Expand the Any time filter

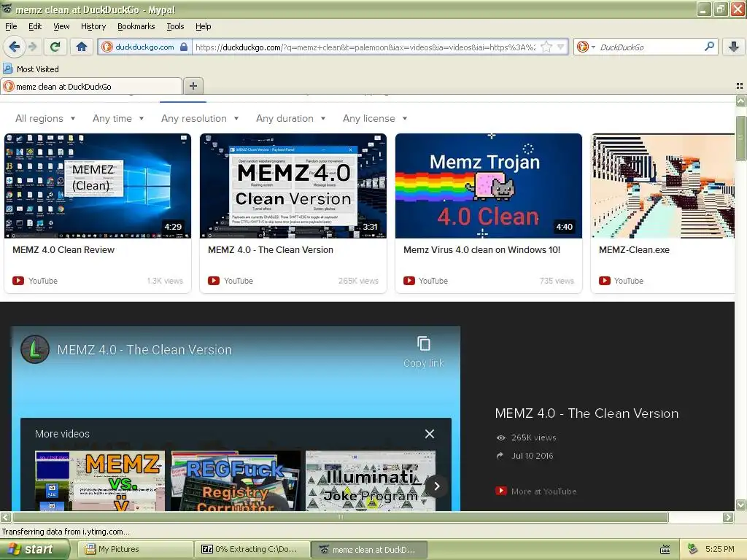118,119
